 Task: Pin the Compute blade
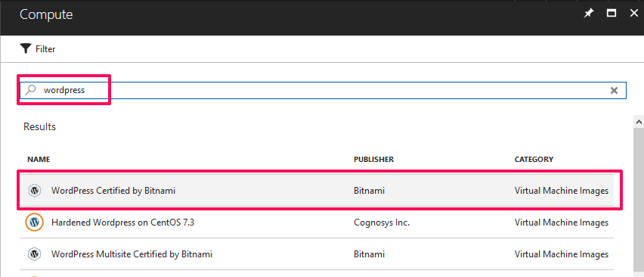point(589,14)
